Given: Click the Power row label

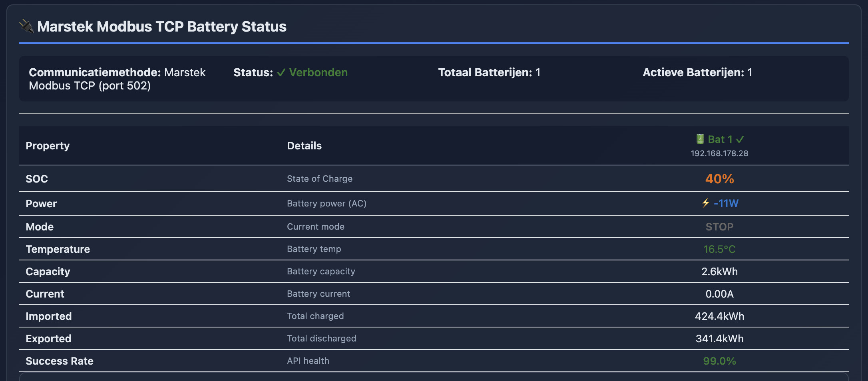Looking at the screenshot, I should [41, 204].
